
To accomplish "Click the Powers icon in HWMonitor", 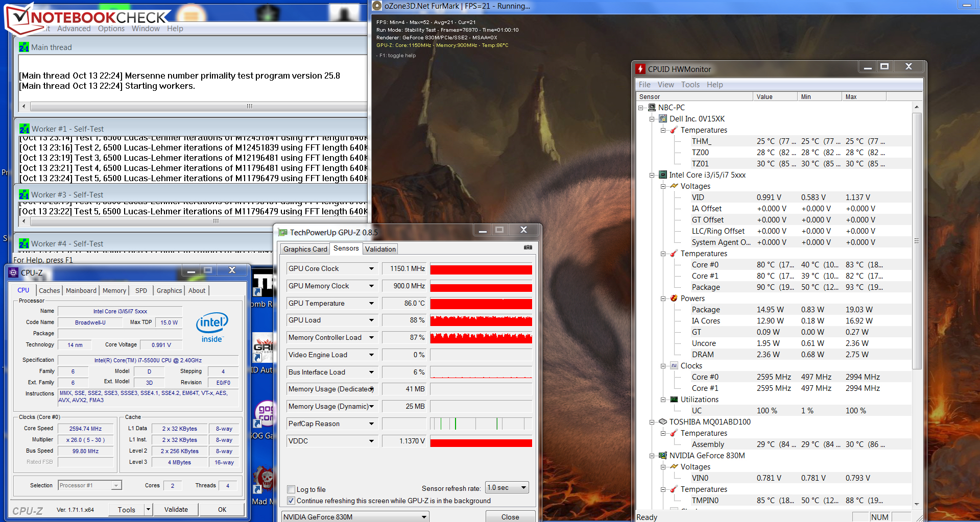I will click(674, 298).
